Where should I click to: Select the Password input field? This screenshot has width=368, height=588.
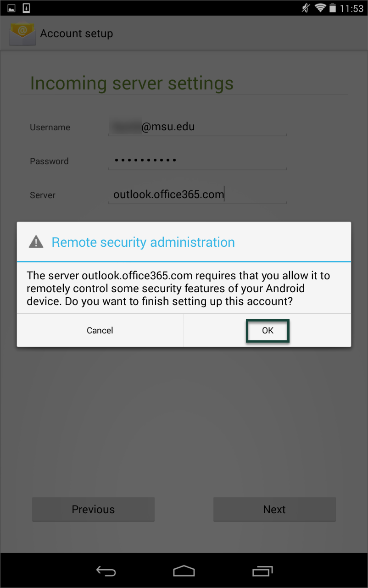pyautogui.click(x=197, y=161)
